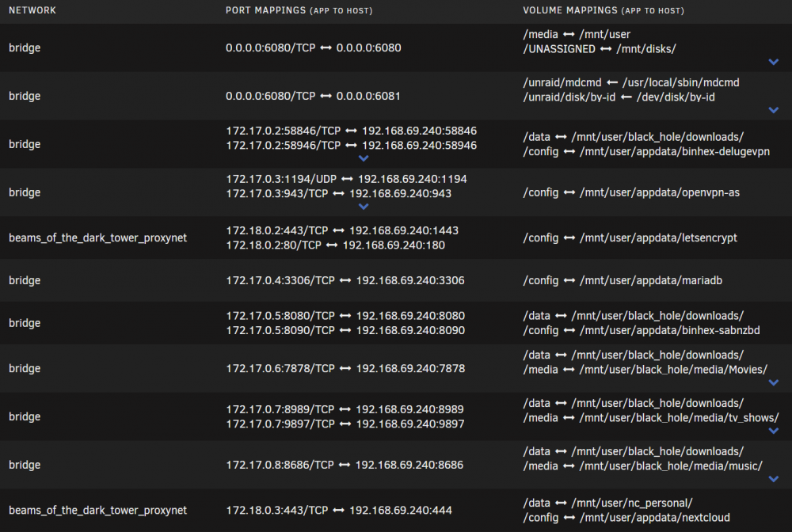
Task: Click beams_of_the_dark_tower_proxynet in letsencrypt row
Action: click(x=98, y=237)
